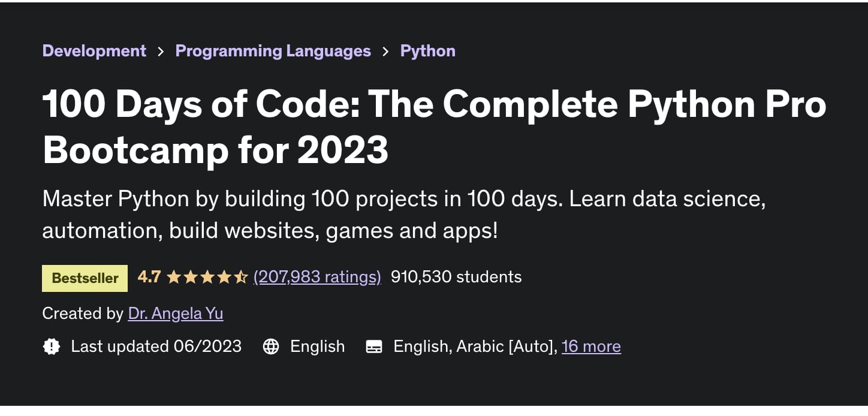Image resolution: width=868 pixels, height=416 pixels.
Task: Click the course title heading
Action: point(435,126)
